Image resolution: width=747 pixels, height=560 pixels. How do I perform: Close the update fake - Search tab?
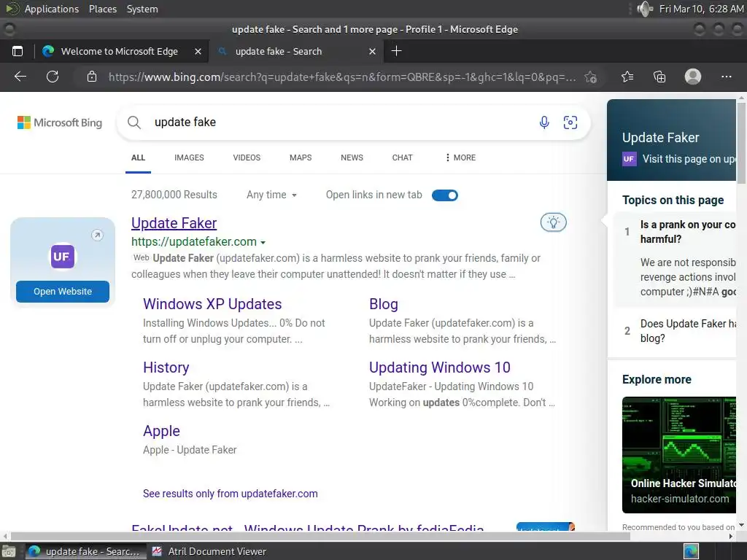point(372,52)
